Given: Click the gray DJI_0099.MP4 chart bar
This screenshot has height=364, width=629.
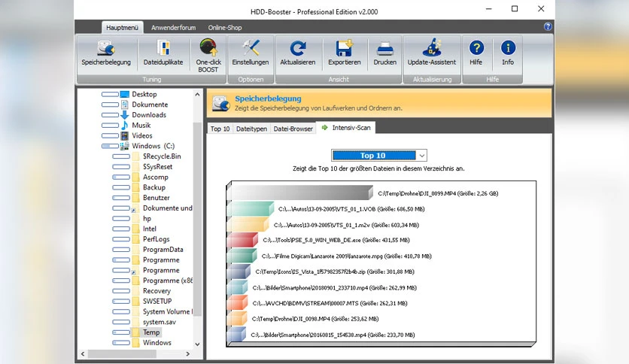Looking at the screenshot, I should (x=300, y=193).
